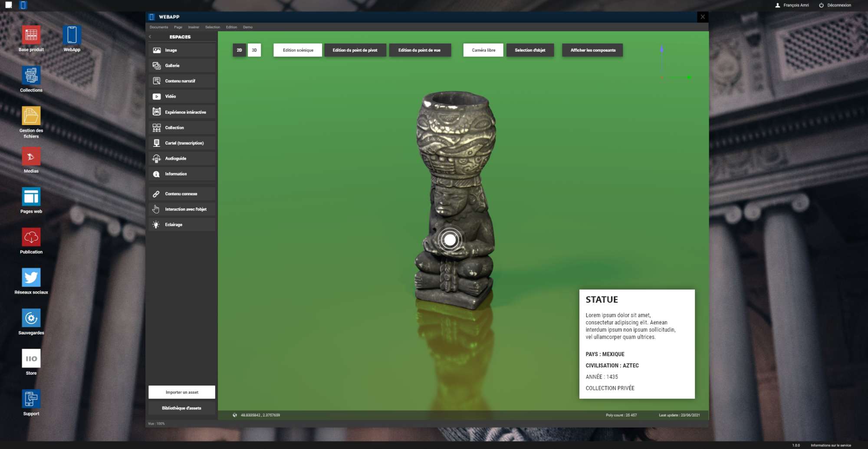Open the Réseaux sociaux Twitter icon

[x=31, y=277]
